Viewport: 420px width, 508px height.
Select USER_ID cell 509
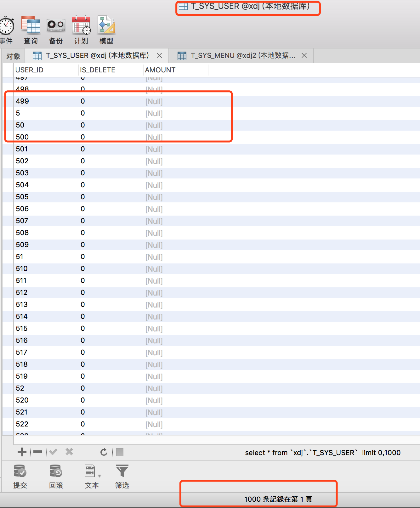[46, 245]
